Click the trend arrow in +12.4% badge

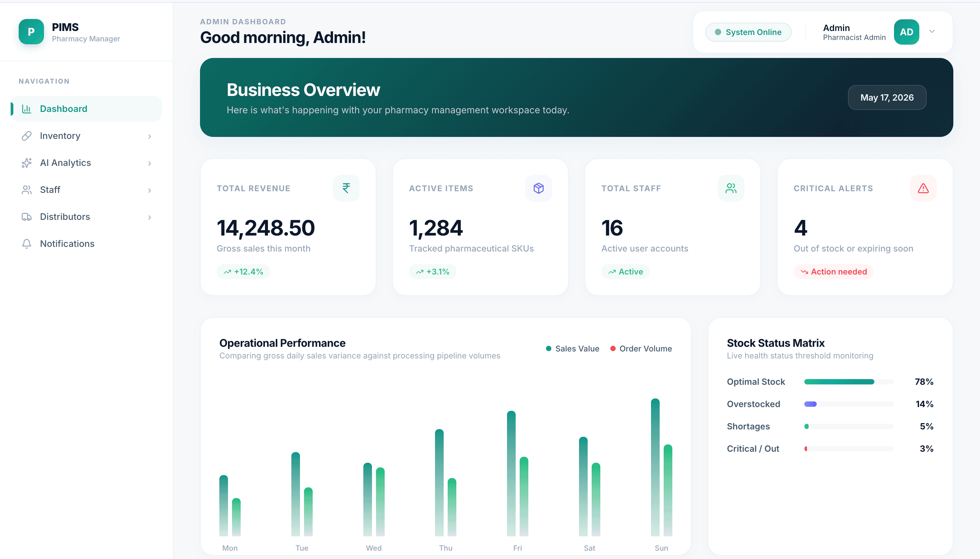point(227,272)
